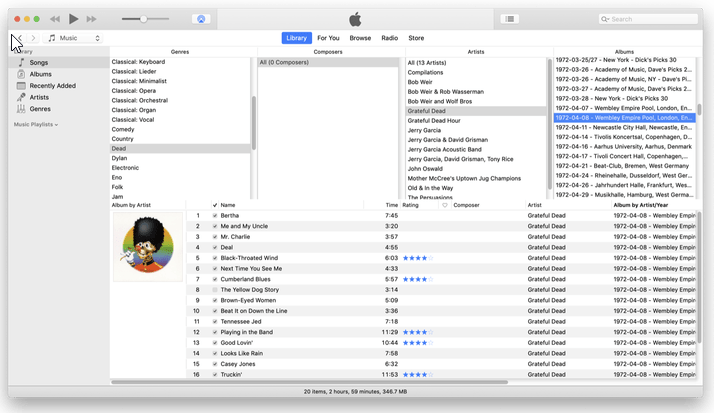Click the four-star rating for Black-Throated Wind
The image size is (714, 413).
[x=418, y=258]
